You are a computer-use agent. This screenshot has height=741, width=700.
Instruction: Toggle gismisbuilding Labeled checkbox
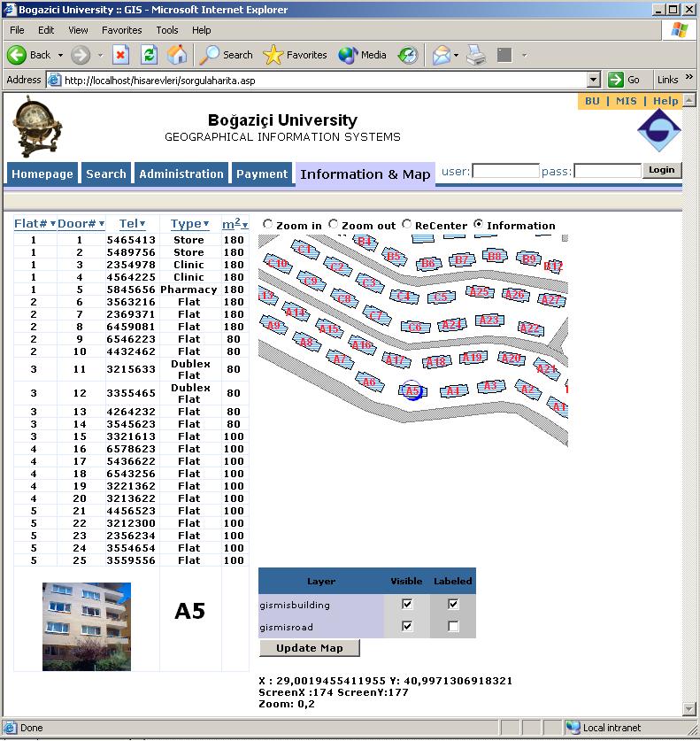[x=453, y=604]
